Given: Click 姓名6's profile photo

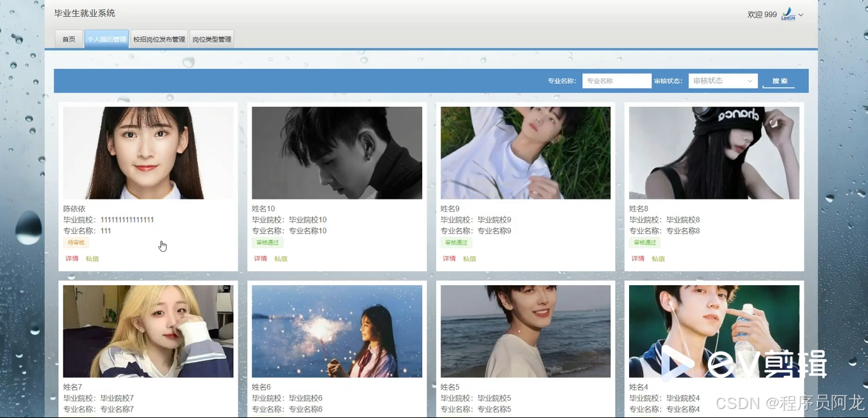Looking at the screenshot, I should click(x=337, y=331).
